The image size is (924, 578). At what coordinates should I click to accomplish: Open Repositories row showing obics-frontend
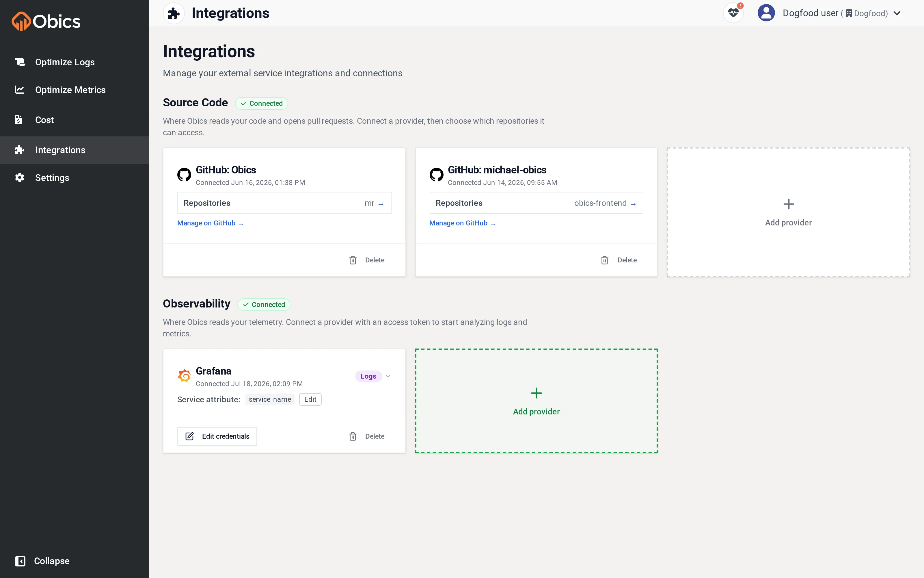[536, 203]
